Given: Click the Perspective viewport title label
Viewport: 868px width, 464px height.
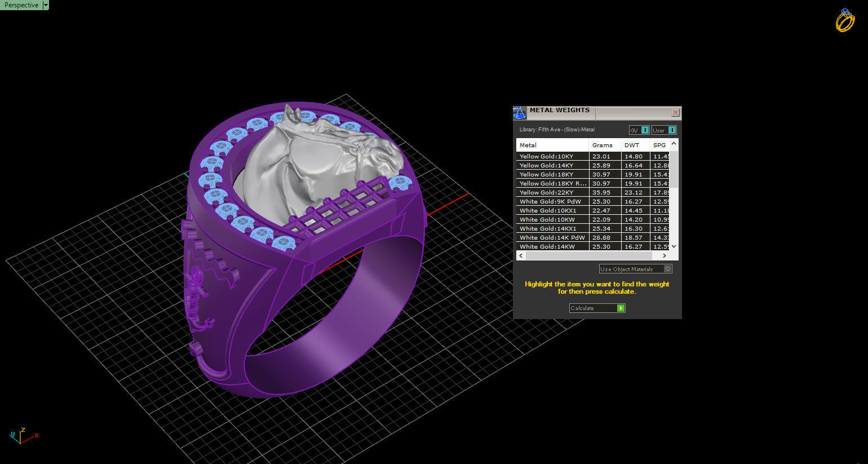Looking at the screenshot, I should [21, 5].
